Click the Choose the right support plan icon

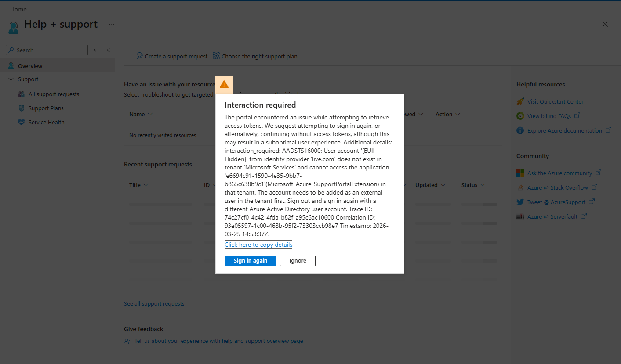pos(216,56)
